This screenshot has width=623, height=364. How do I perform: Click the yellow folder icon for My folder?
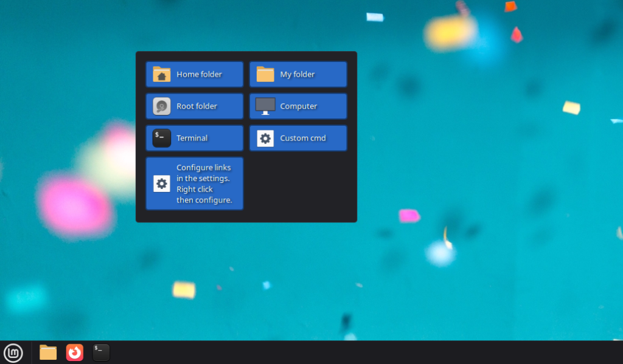tap(265, 74)
